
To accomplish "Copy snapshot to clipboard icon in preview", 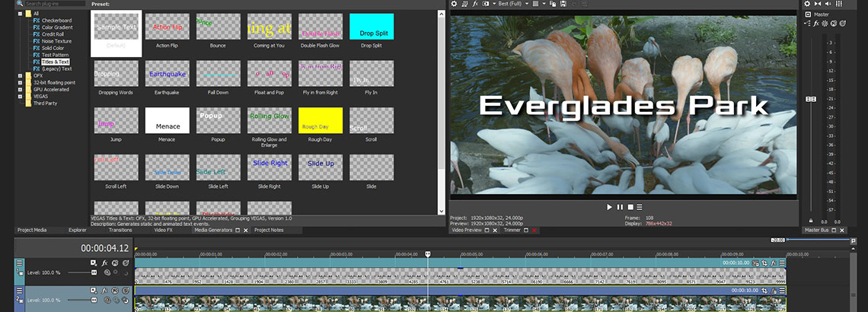I will [x=553, y=3].
